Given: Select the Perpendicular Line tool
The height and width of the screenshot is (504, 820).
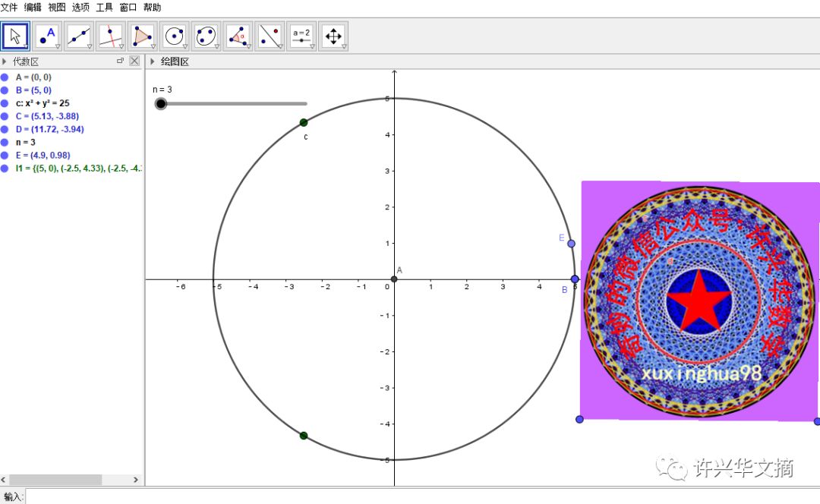Looking at the screenshot, I should 111,36.
